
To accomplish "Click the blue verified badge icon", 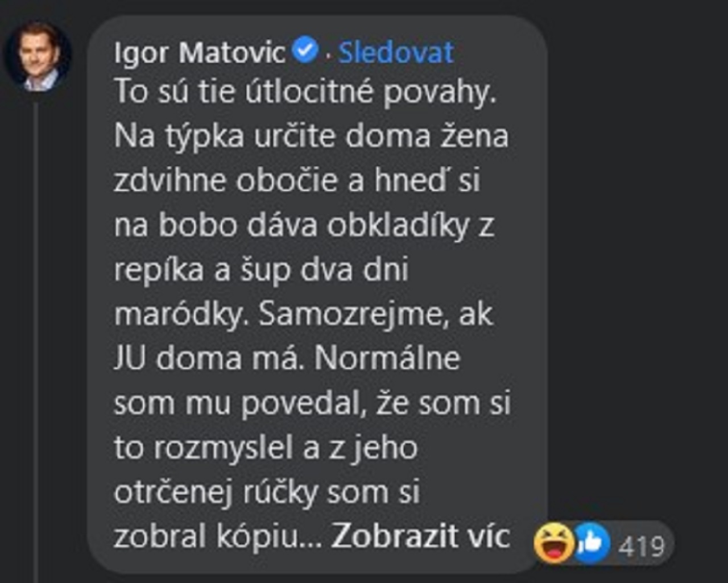I will coord(305,50).
